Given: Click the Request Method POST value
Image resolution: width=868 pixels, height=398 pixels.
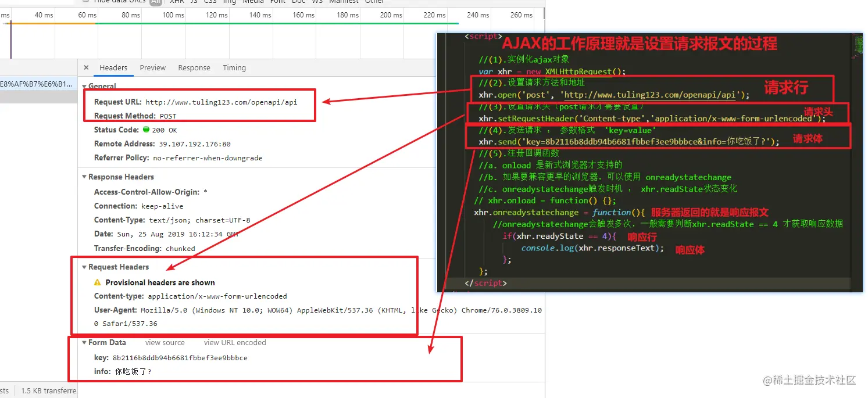Looking at the screenshot, I should click(x=168, y=116).
